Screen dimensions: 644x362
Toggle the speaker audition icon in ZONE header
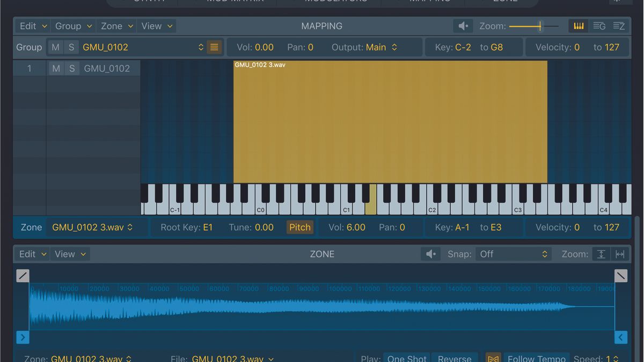click(x=431, y=254)
